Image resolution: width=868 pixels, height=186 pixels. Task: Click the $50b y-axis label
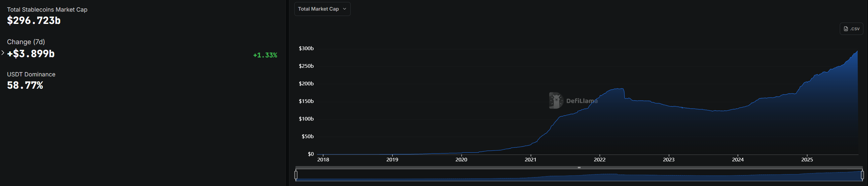click(307, 137)
